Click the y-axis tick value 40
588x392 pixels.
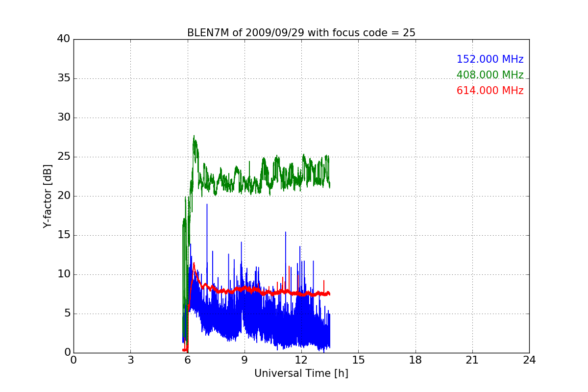(64, 39)
